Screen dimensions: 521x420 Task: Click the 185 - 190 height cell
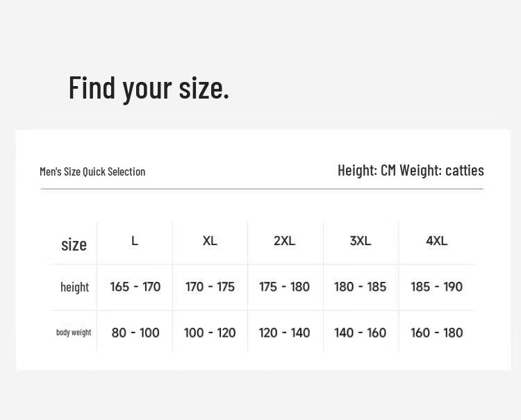[436, 287]
